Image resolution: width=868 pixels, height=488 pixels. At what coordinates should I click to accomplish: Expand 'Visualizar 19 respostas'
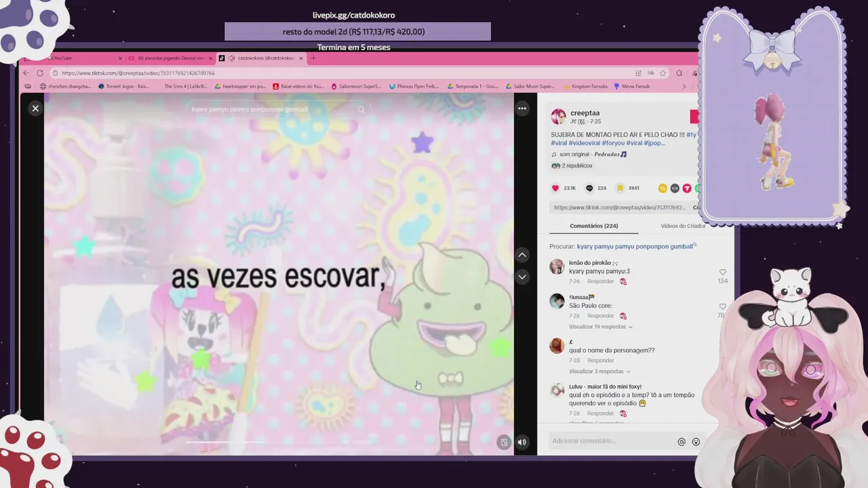pos(600,327)
